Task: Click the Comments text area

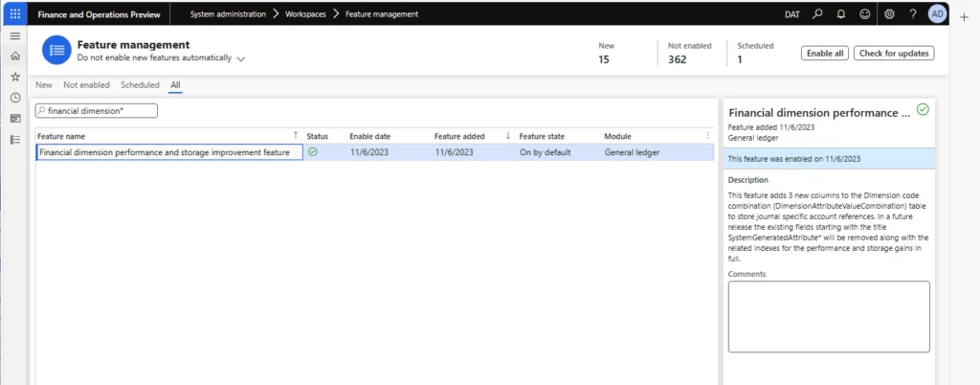Action: click(828, 316)
